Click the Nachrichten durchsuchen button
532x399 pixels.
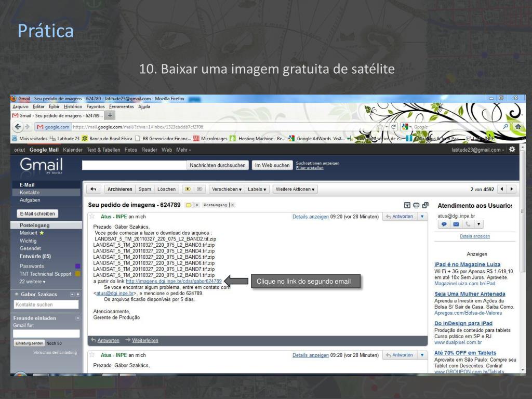pyautogui.click(x=218, y=165)
